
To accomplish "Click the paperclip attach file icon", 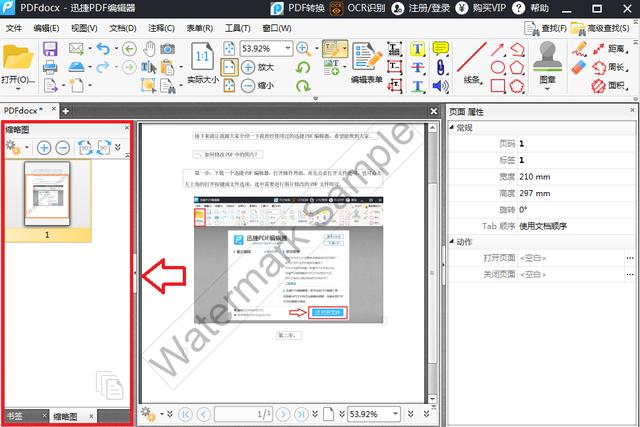I will [x=440, y=67].
